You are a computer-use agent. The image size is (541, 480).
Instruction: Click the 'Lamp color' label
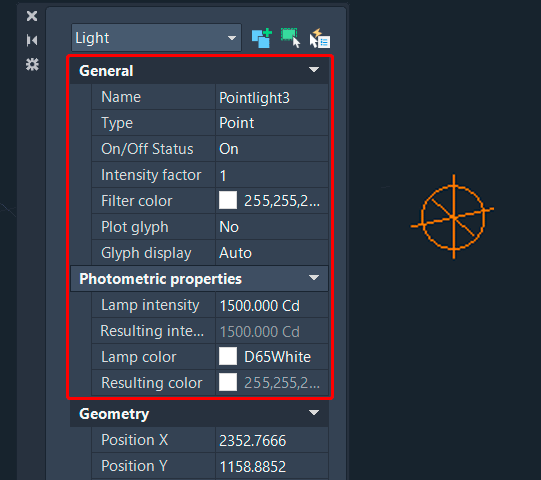[x=139, y=357]
